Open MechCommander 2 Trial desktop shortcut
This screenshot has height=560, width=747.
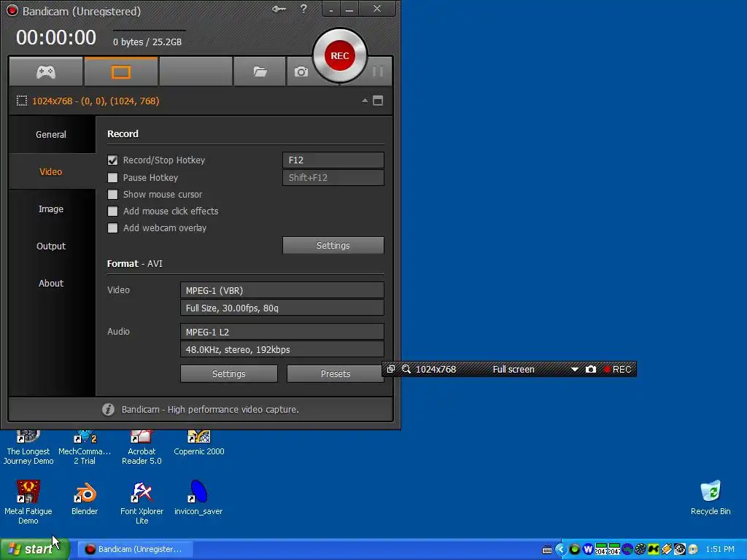85,448
